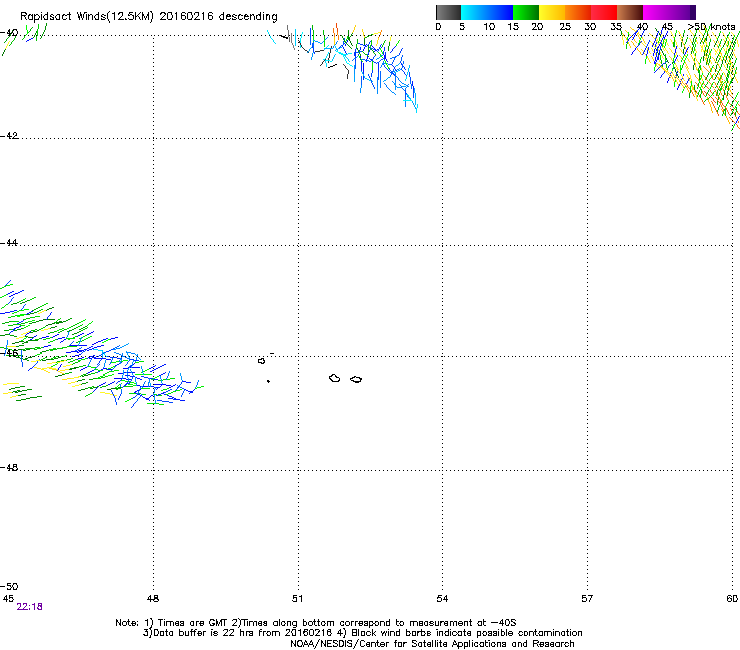Click the purple '22:18' swath time stamp
The height and width of the screenshot is (650, 740).
click(29, 607)
